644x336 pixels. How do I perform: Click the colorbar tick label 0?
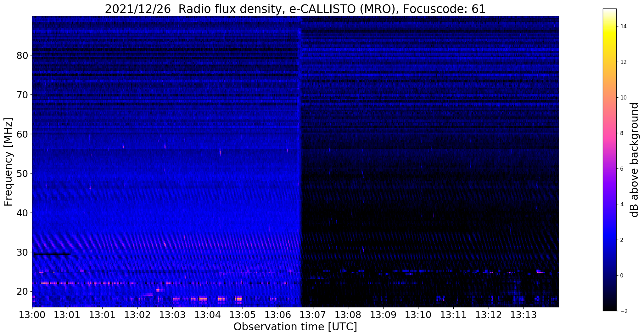(x=621, y=276)
